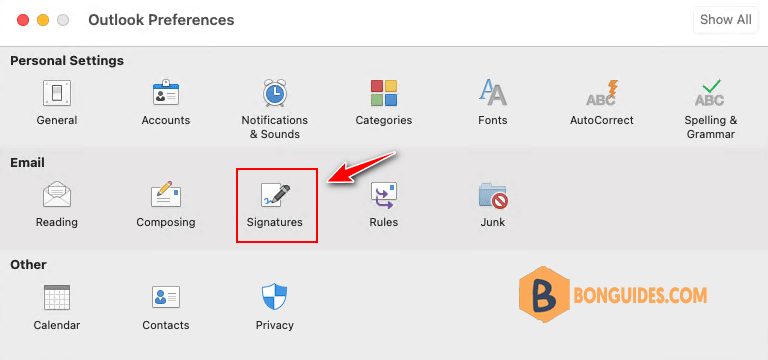Open the Rules preferences icon
Image resolution: width=768 pixels, height=360 pixels.
(x=384, y=195)
